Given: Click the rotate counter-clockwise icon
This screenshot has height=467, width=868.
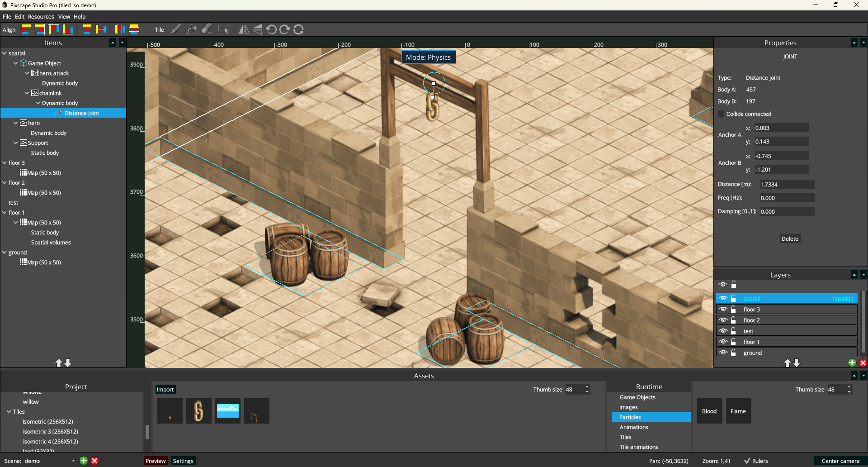Looking at the screenshot, I should pos(271,29).
